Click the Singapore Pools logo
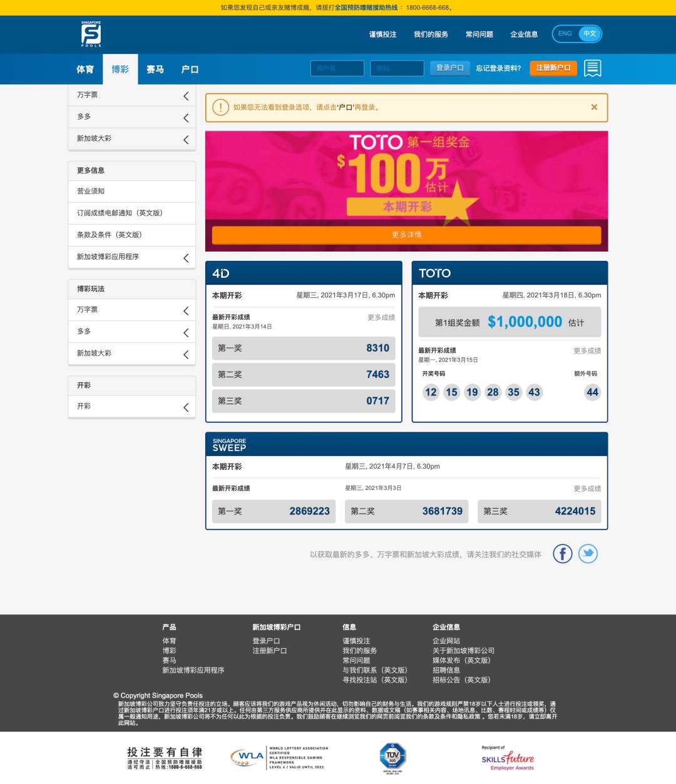This screenshot has height=784, width=676. pyautogui.click(x=91, y=34)
